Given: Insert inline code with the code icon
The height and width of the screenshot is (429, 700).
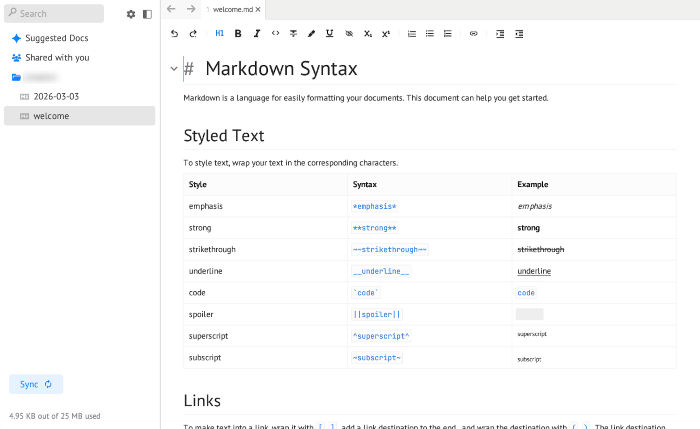Looking at the screenshot, I should [x=276, y=33].
